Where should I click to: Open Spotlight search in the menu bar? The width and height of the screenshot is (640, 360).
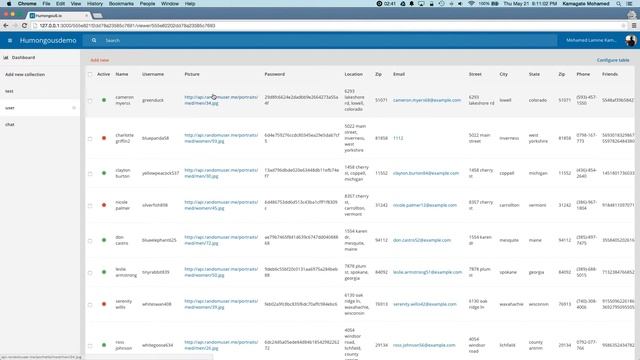tap(619, 3)
